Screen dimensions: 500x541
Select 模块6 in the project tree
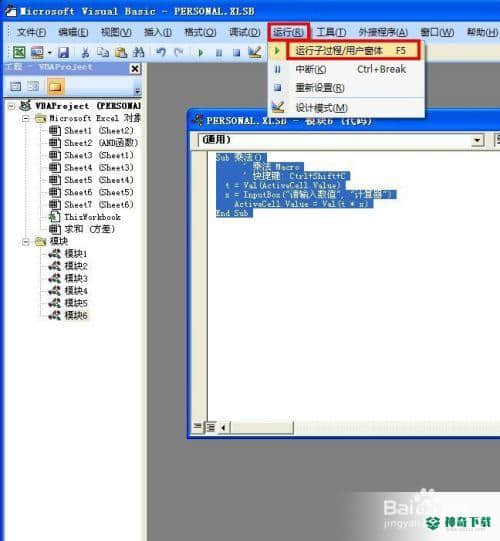[x=76, y=315]
